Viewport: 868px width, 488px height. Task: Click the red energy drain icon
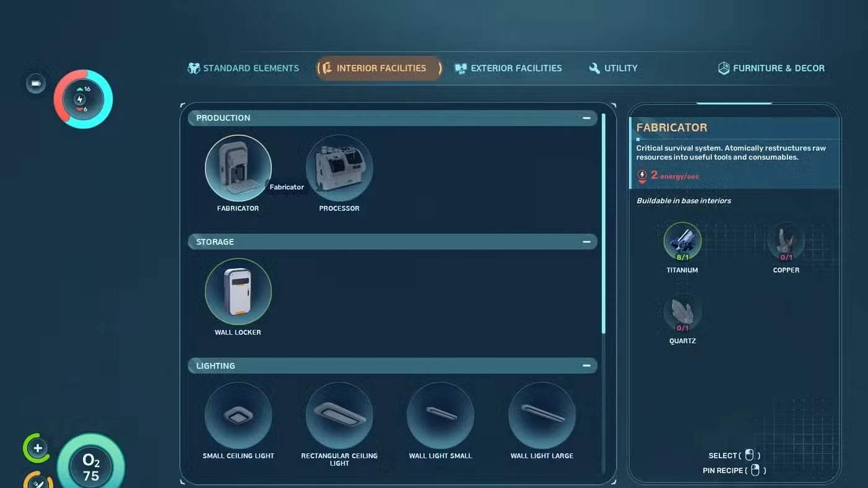642,176
